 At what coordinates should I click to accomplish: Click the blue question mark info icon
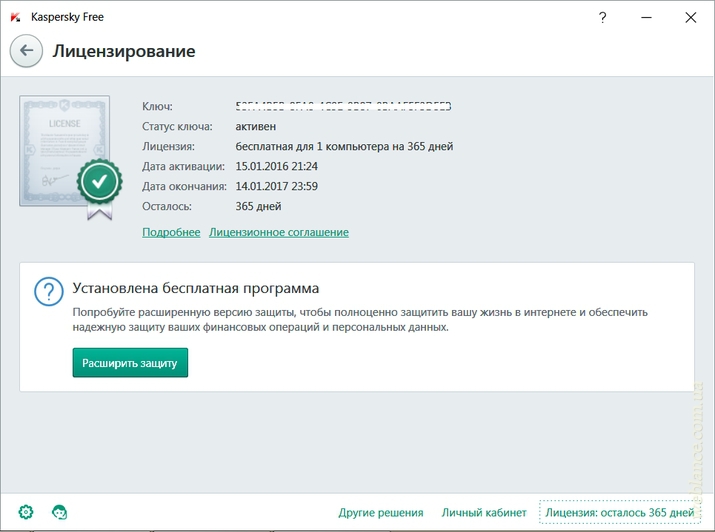49,292
